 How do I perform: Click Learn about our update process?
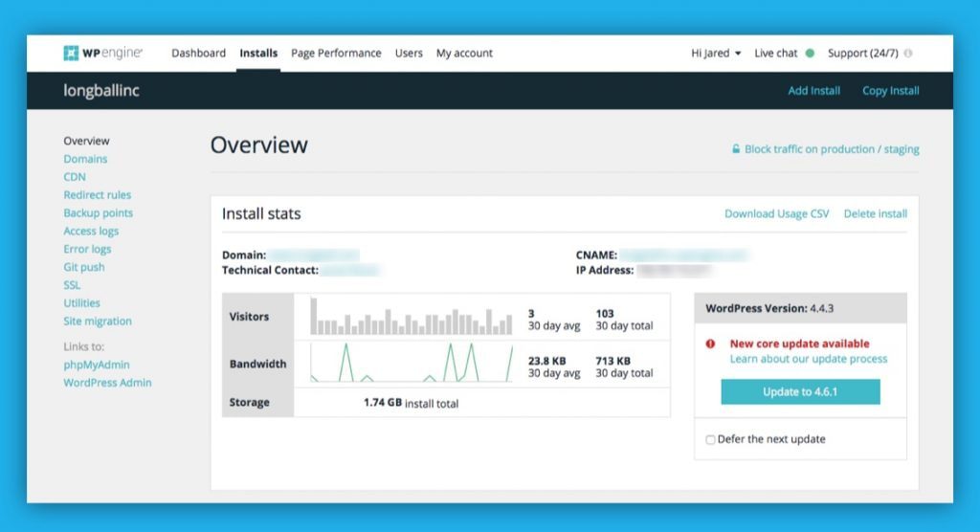coord(809,359)
